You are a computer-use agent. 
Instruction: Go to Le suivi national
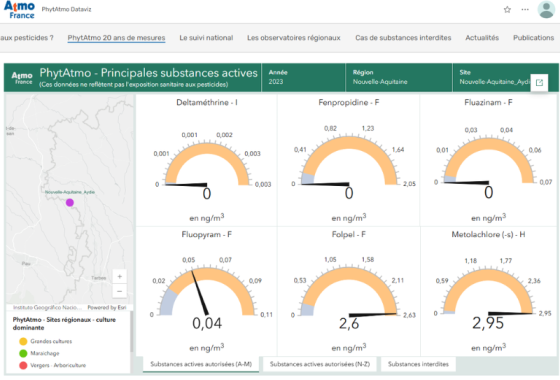(x=206, y=38)
